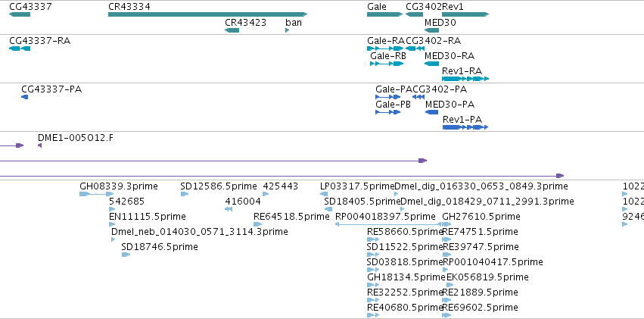
Task: Click the GH08339.3prime EST glyph
Action: [x=97, y=194]
